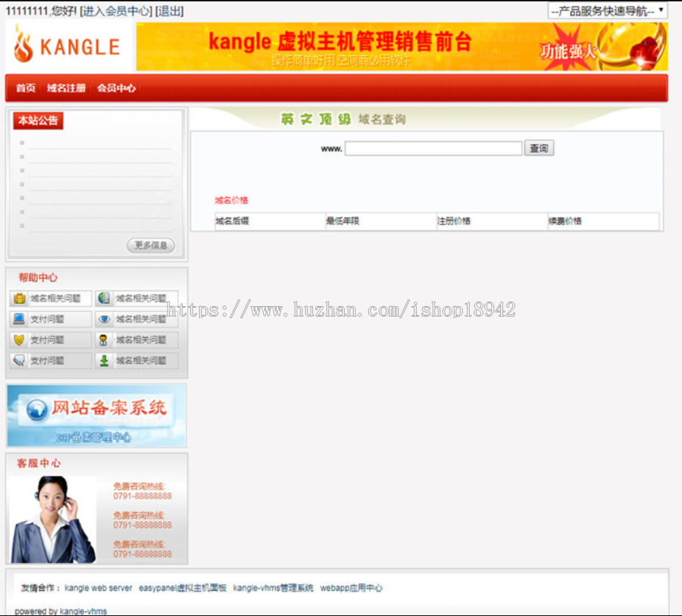Click the computer payment questions icon

[19, 319]
